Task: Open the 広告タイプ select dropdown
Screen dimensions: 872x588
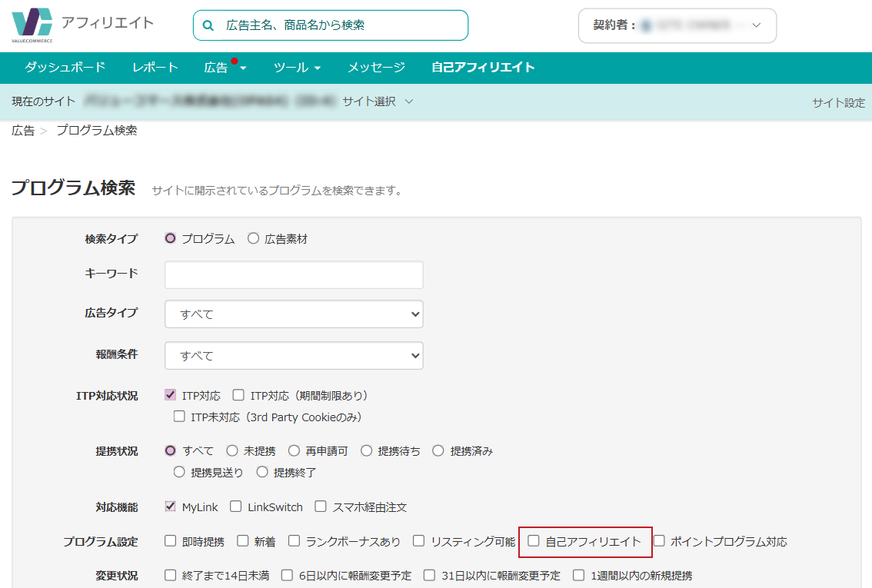Action: (x=294, y=314)
